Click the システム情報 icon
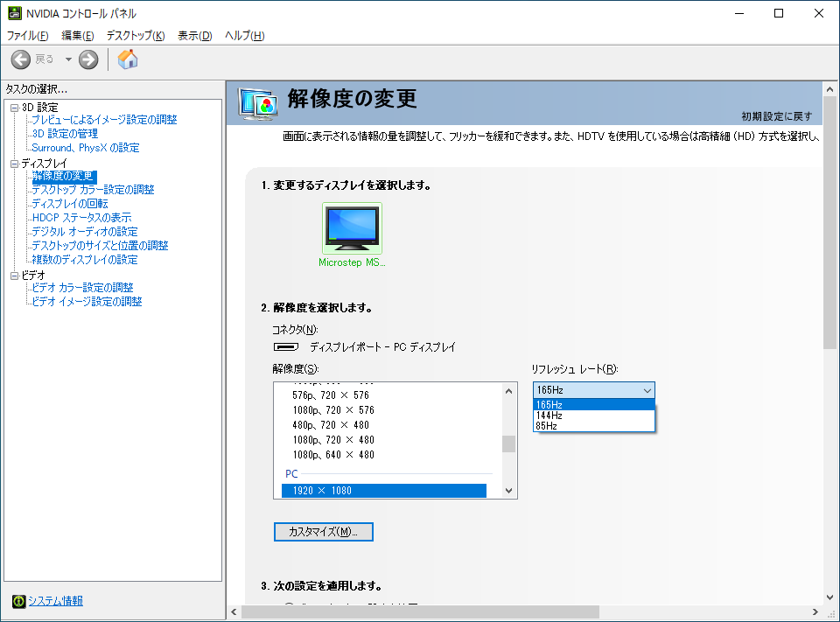 tap(18, 601)
